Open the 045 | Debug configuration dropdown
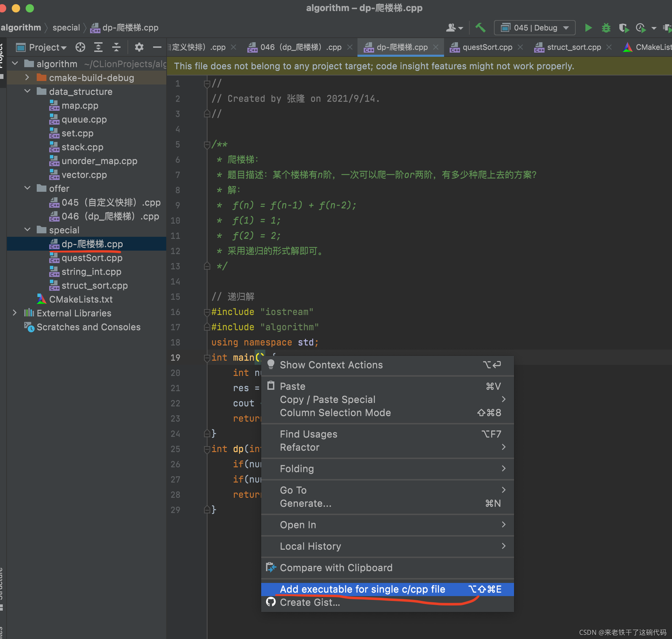 [534, 28]
